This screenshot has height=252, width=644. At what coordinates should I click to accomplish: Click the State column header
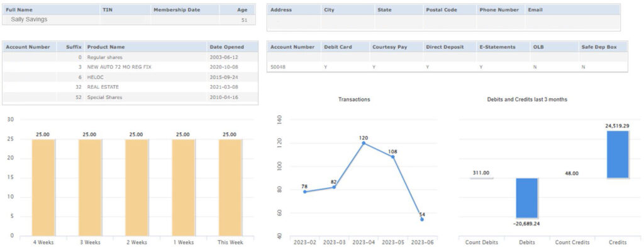click(x=398, y=10)
